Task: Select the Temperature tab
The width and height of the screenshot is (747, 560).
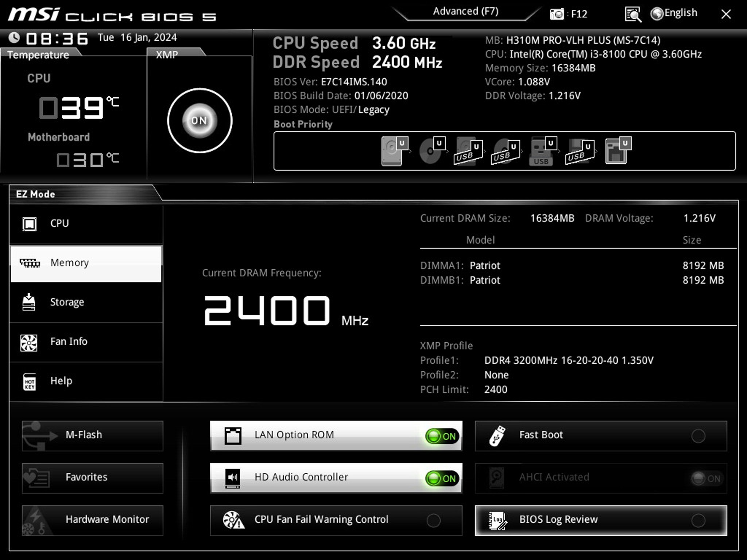Action: pyautogui.click(x=38, y=55)
